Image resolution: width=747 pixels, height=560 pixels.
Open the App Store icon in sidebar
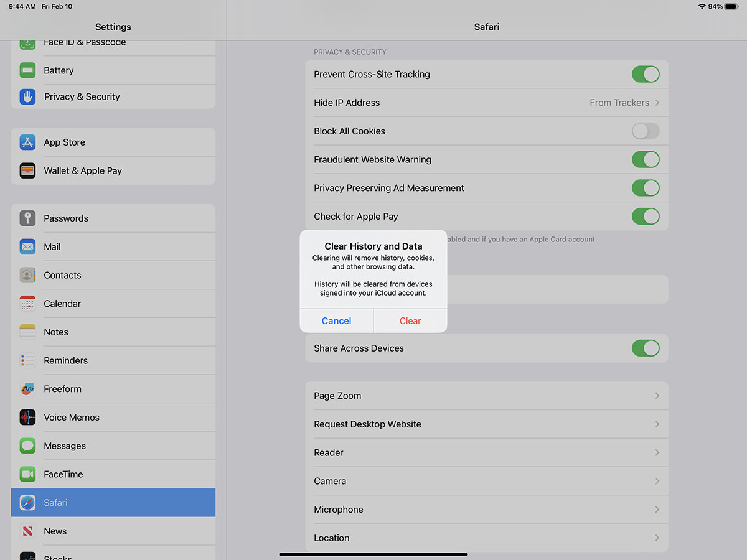[27, 142]
